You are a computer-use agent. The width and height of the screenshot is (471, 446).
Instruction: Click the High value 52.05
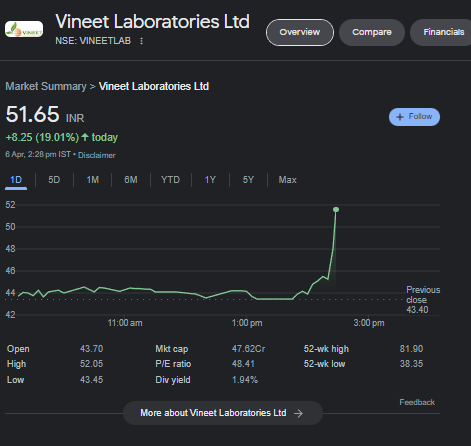coord(91,364)
